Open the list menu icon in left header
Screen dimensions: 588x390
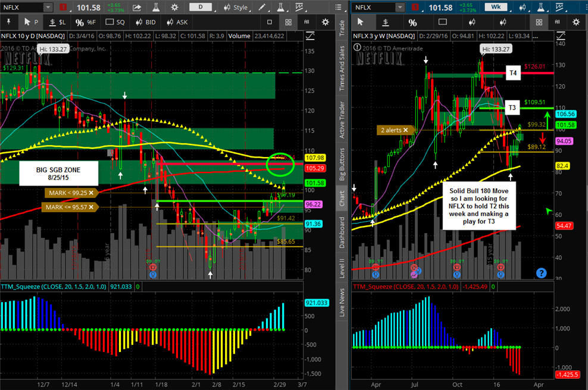(338, 8)
